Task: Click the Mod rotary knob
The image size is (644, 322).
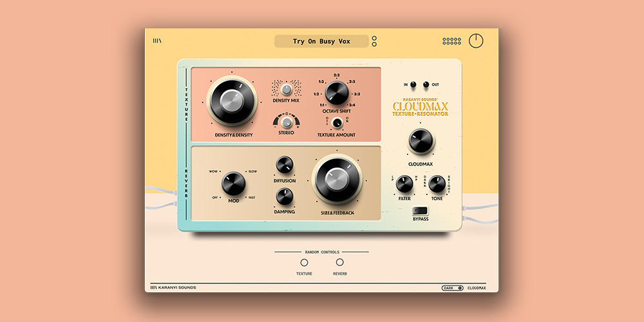Action: [x=233, y=184]
